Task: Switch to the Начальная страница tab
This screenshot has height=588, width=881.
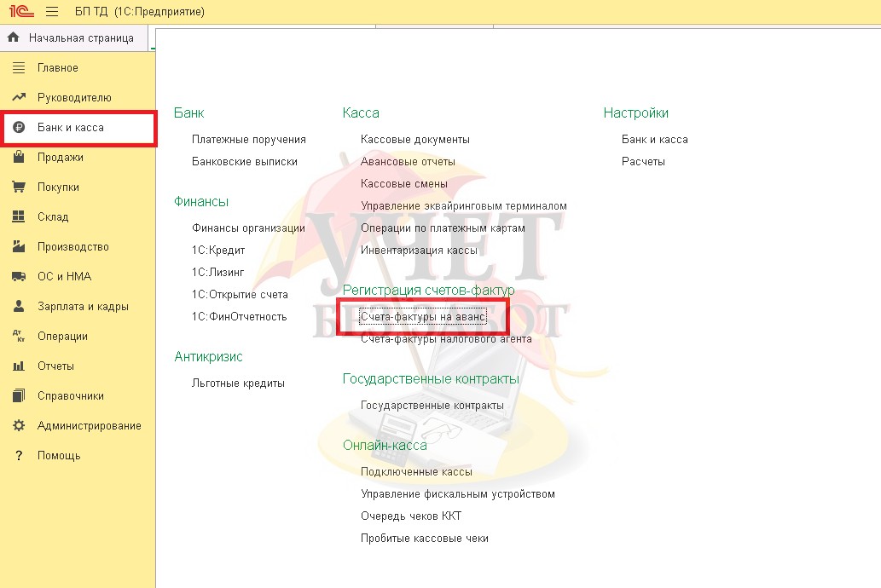Action: click(x=73, y=37)
